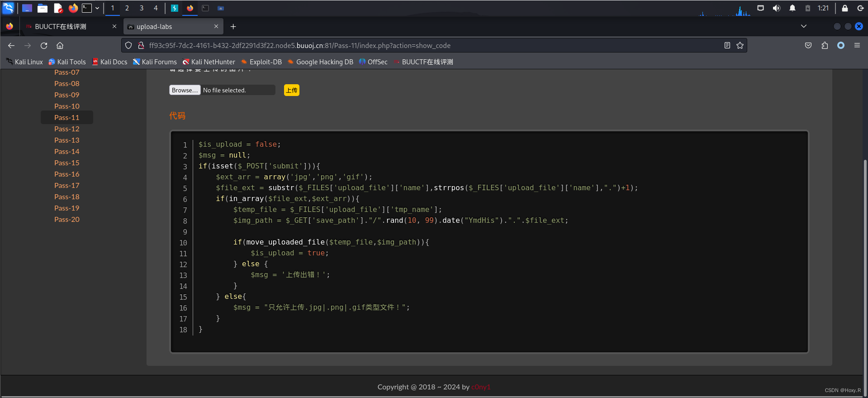Close the upload-labs tab
The height and width of the screenshot is (398, 868).
click(216, 26)
